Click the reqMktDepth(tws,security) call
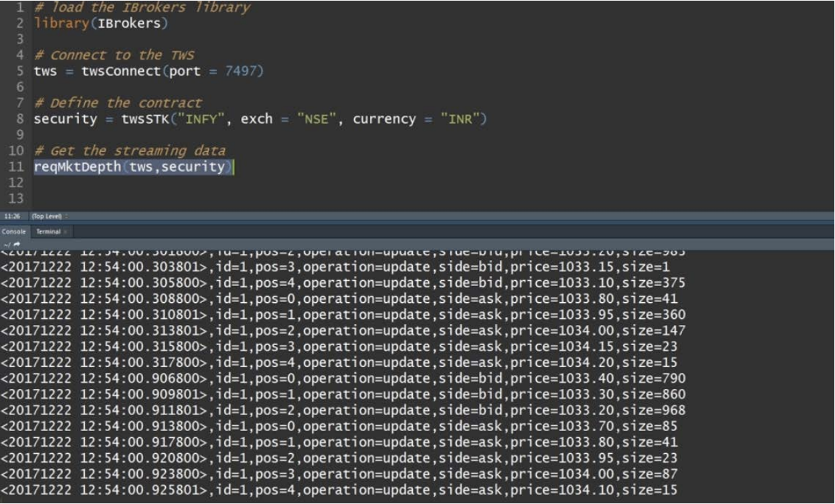This screenshot has width=835, height=504. [132, 166]
